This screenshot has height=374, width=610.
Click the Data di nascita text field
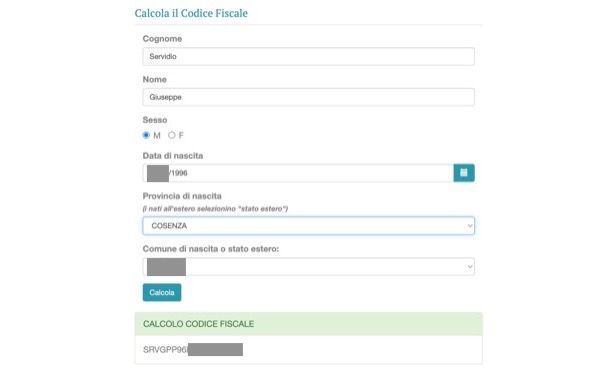[x=298, y=173]
